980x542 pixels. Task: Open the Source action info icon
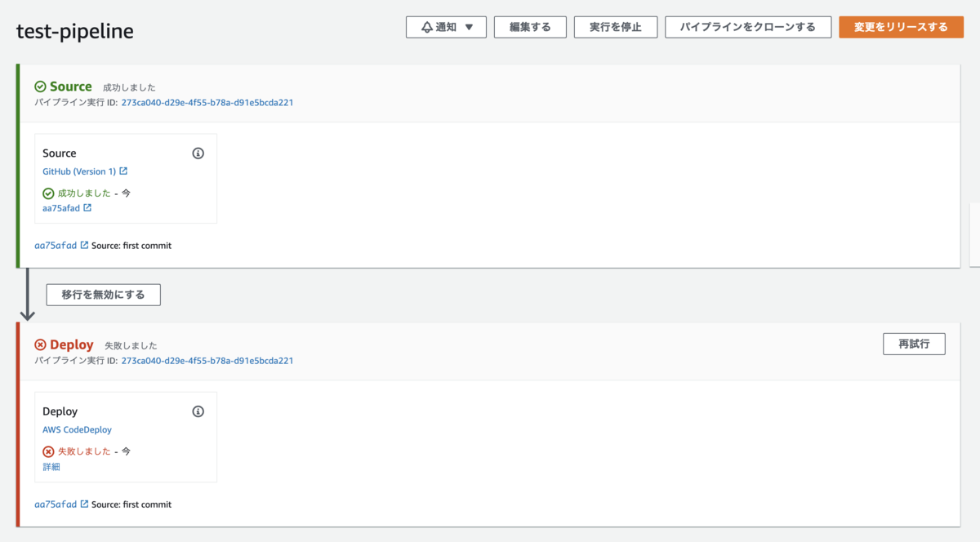tap(198, 153)
